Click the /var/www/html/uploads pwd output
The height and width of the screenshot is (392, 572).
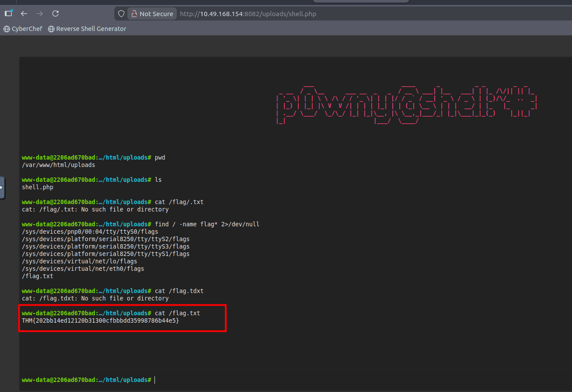pos(58,165)
